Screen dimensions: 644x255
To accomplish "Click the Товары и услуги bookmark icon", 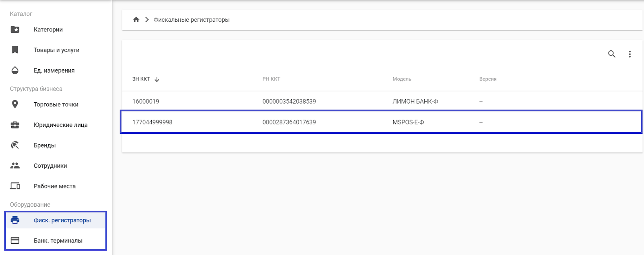I will pos(15,50).
